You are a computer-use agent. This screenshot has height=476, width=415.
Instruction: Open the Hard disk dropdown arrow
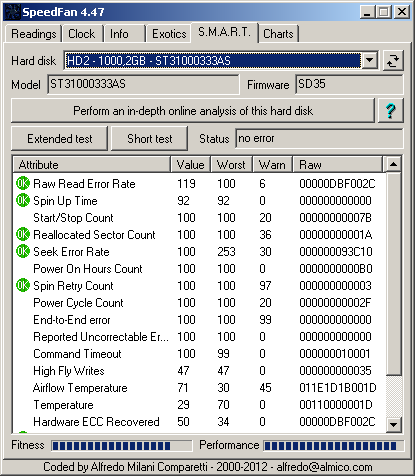[x=370, y=61]
